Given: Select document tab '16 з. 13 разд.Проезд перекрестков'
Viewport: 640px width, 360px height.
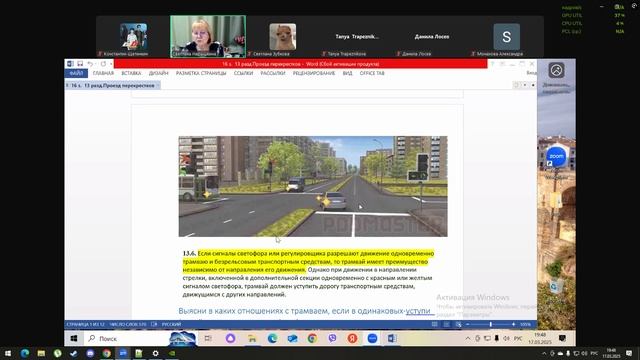Looking at the screenshot, I should coord(113,85).
